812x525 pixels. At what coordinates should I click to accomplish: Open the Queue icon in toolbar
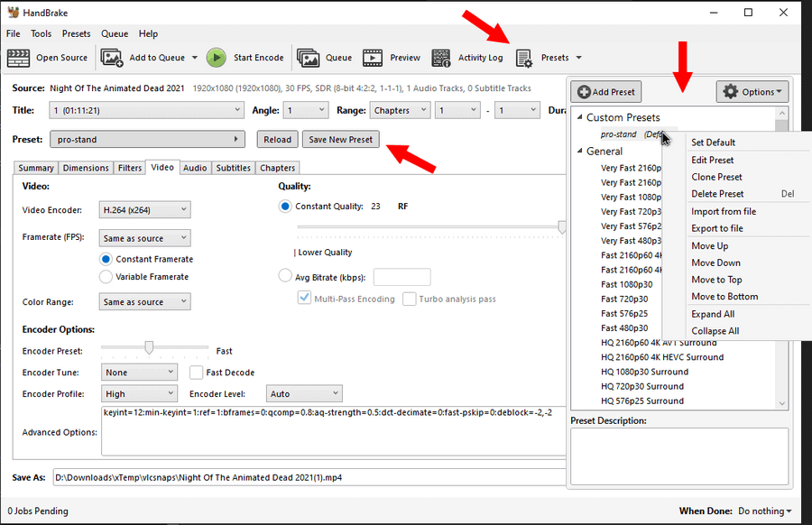tap(309, 58)
